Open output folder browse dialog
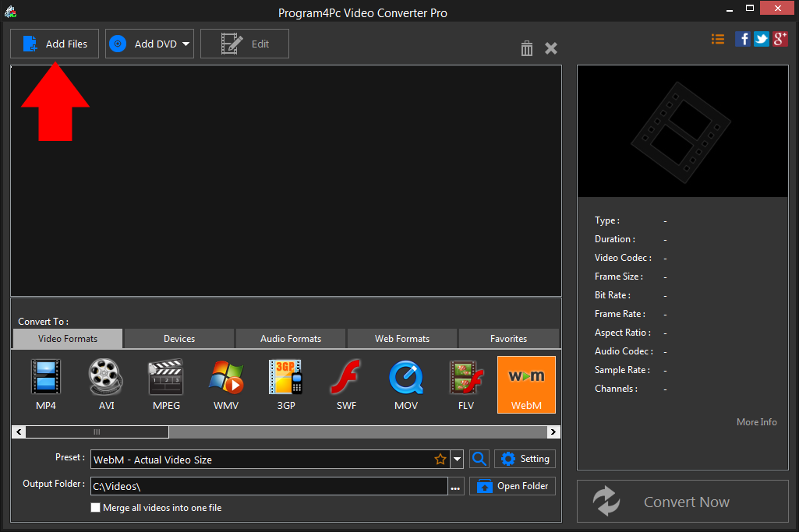The image size is (799, 532). 455,485
